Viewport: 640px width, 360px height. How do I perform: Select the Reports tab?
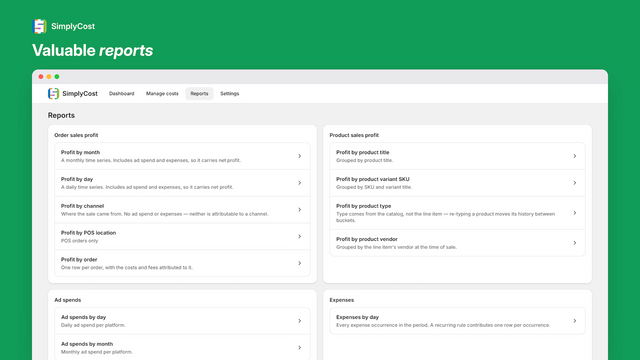click(x=199, y=93)
